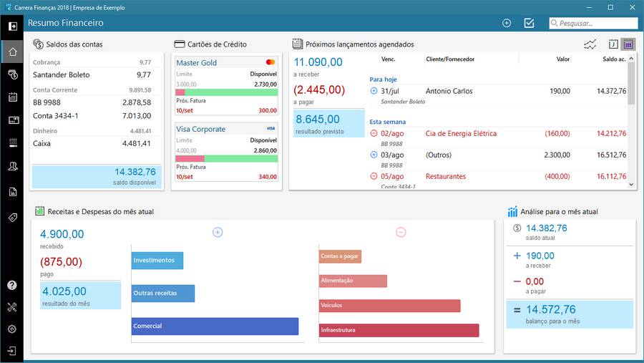Click the minus icon above expenses chart
Image resolution: width=644 pixels, height=363 pixels.
pos(401,232)
